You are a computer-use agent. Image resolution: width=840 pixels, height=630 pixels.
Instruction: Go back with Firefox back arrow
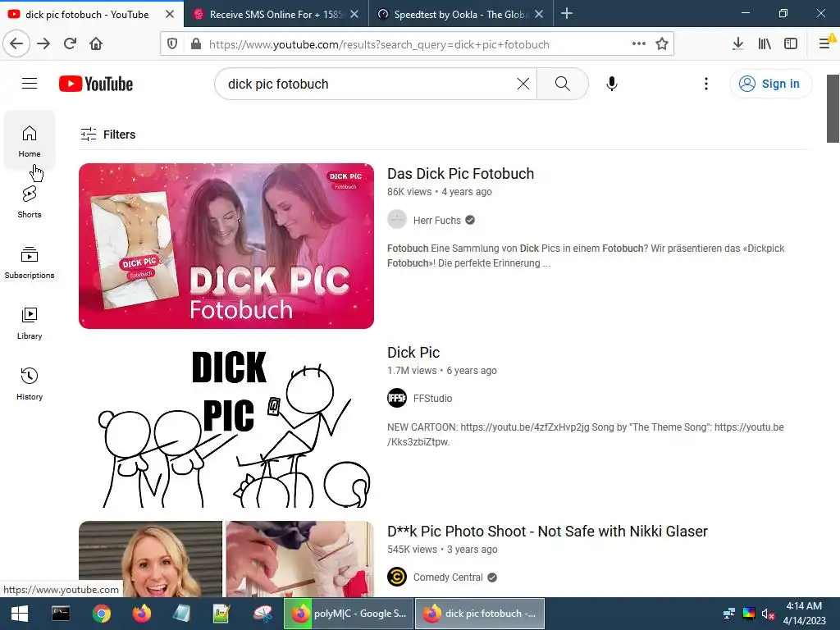[16, 44]
